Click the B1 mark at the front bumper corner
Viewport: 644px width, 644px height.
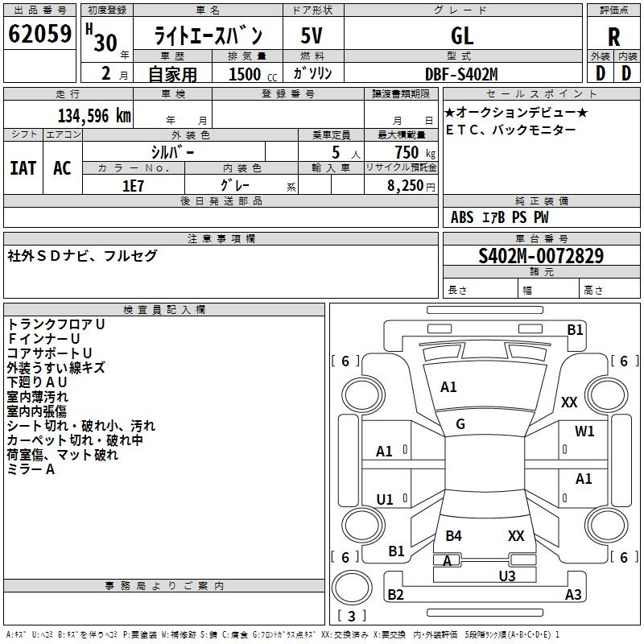click(x=575, y=330)
